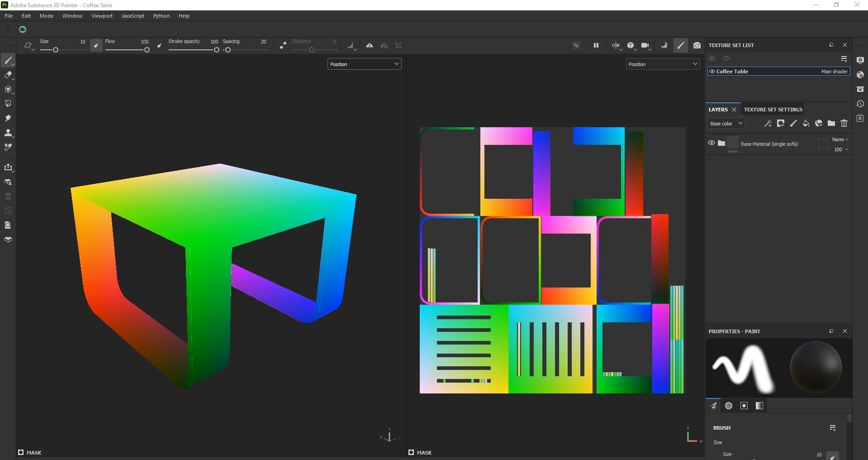Select the Coffee Table texture set row
The height and width of the screenshot is (460, 868).
pos(778,72)
